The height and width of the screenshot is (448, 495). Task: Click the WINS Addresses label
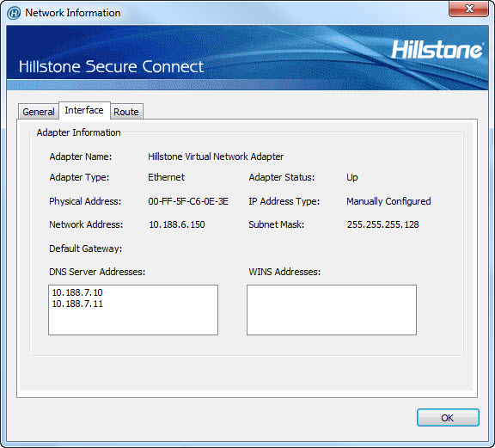[x=284, y=272]
